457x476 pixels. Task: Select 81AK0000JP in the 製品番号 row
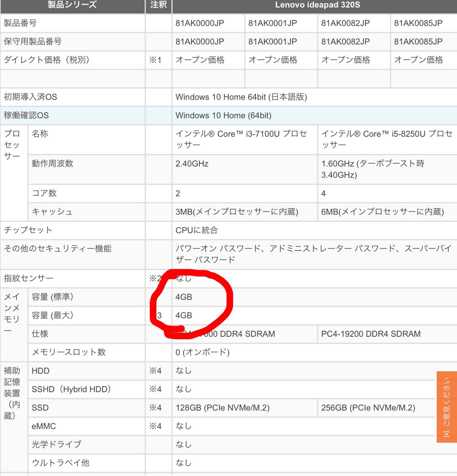click(x=200, y=23)
